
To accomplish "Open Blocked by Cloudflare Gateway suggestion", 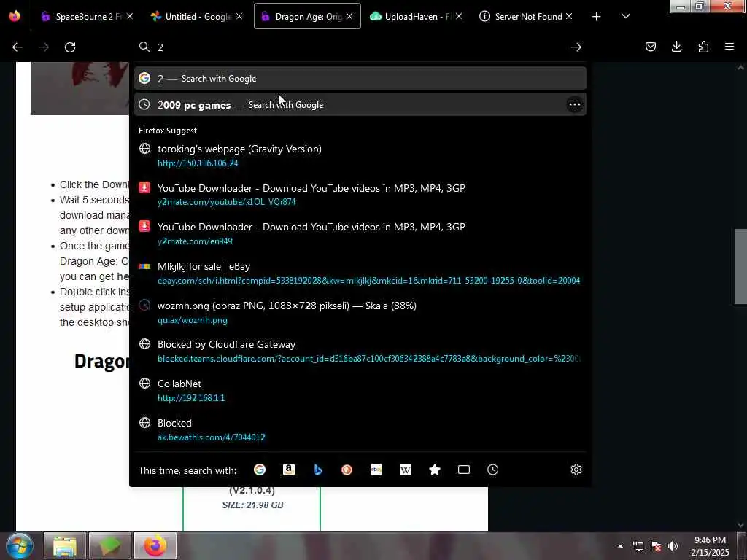I will point(360,351).
